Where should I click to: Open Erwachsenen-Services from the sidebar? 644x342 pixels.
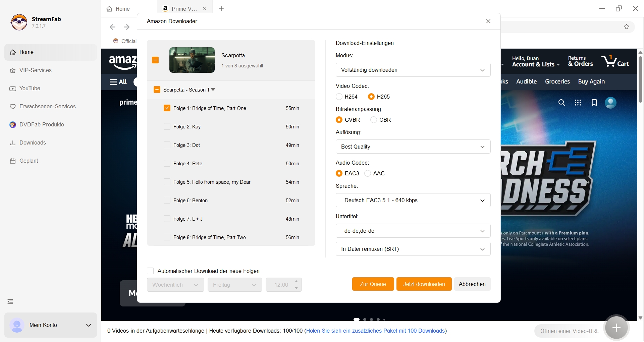point(47,106)
